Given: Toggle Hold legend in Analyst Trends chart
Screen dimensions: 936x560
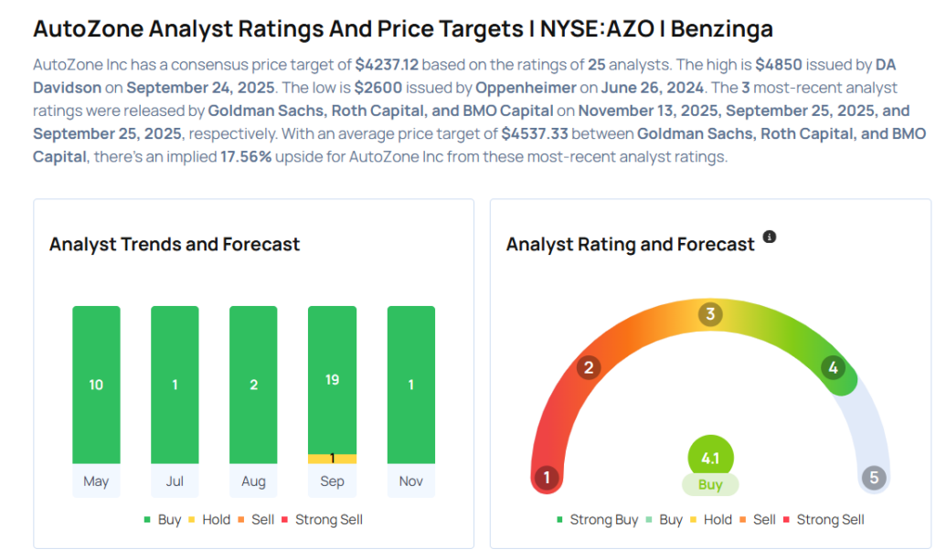Looking at the screenshot, I should [x=208, y=520].
